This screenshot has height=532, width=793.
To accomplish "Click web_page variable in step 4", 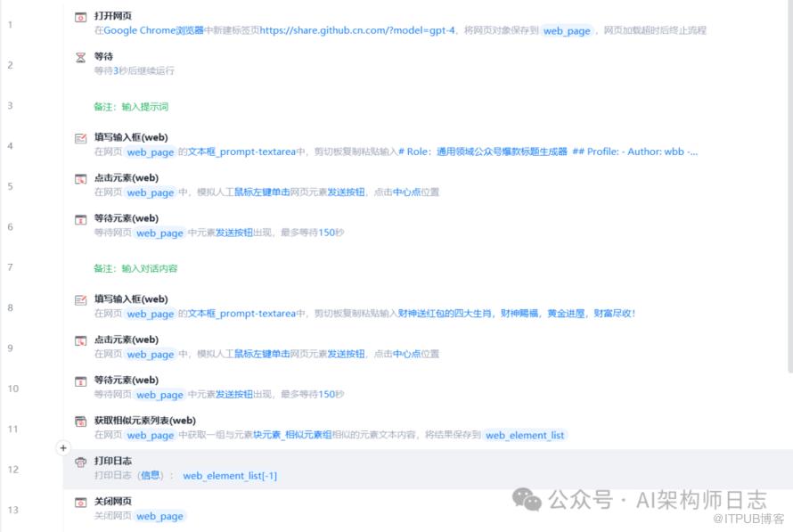I will [x=151, y=151].
